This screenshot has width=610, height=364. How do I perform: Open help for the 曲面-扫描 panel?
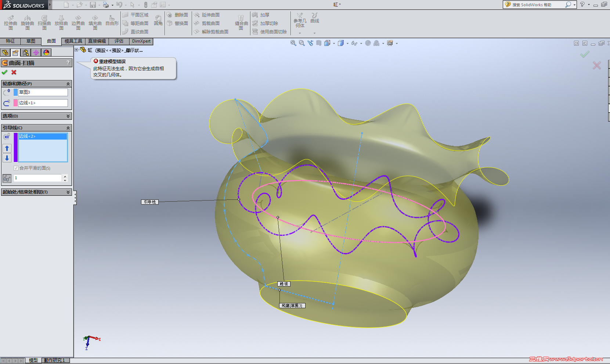tap(68, 63)
